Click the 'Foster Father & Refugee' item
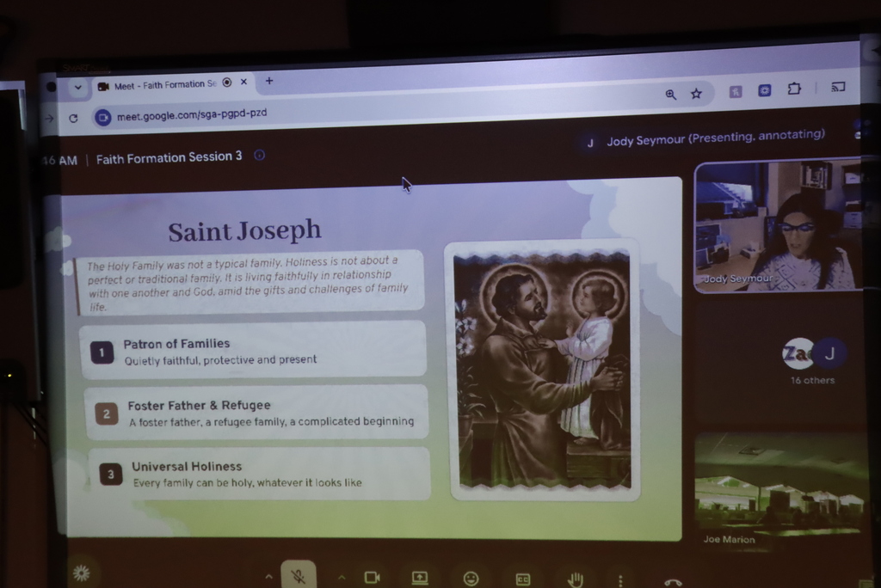The height and width of the screenshot is (588, 881). click(x=256, y=413)
